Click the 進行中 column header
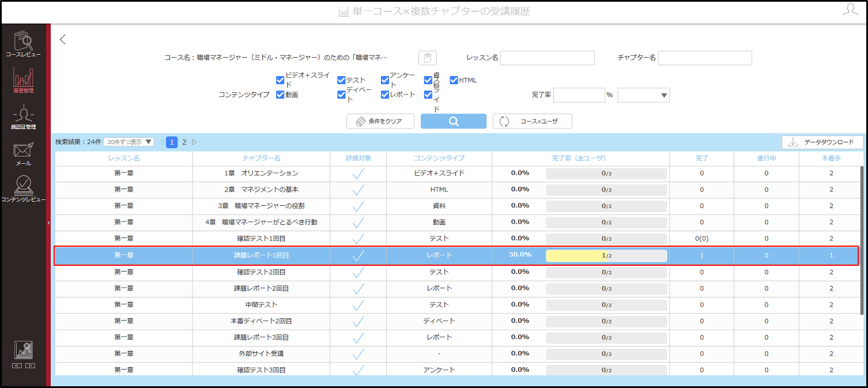The image size is (868, 388). [x=766, y=158]
